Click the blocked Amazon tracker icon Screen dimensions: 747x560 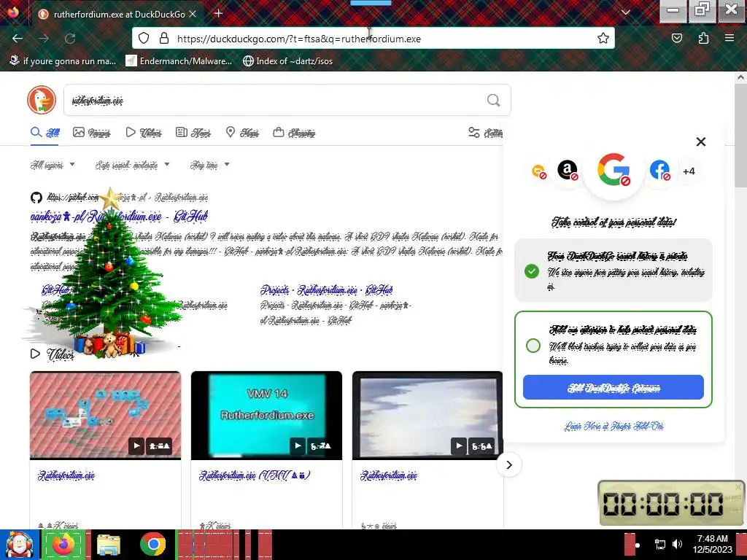[x=568, y=170]
